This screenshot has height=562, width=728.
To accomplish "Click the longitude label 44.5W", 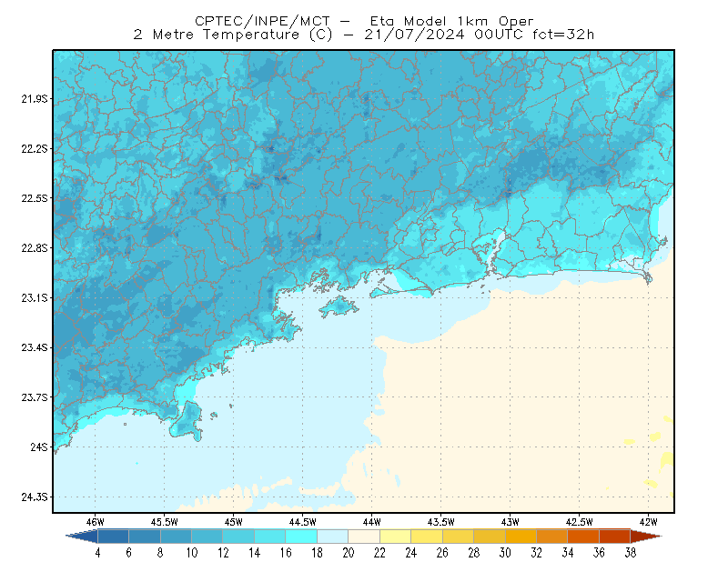I will (x=303, y=522).
